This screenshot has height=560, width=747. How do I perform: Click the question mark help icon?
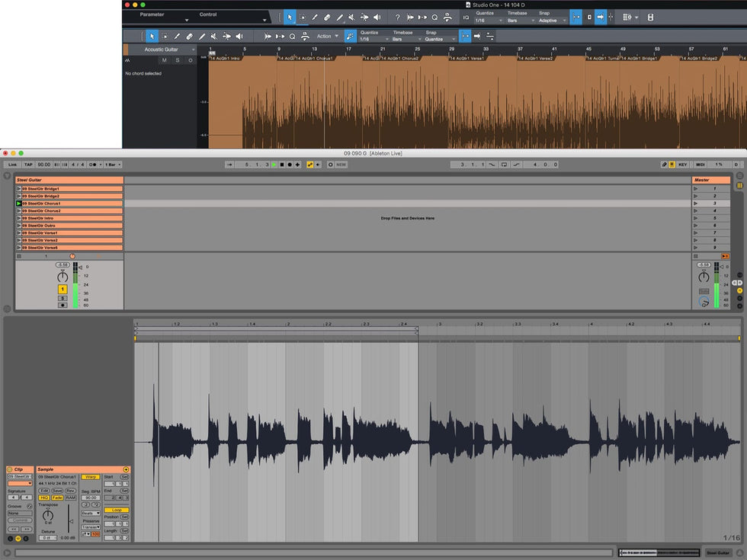[397, 17]
